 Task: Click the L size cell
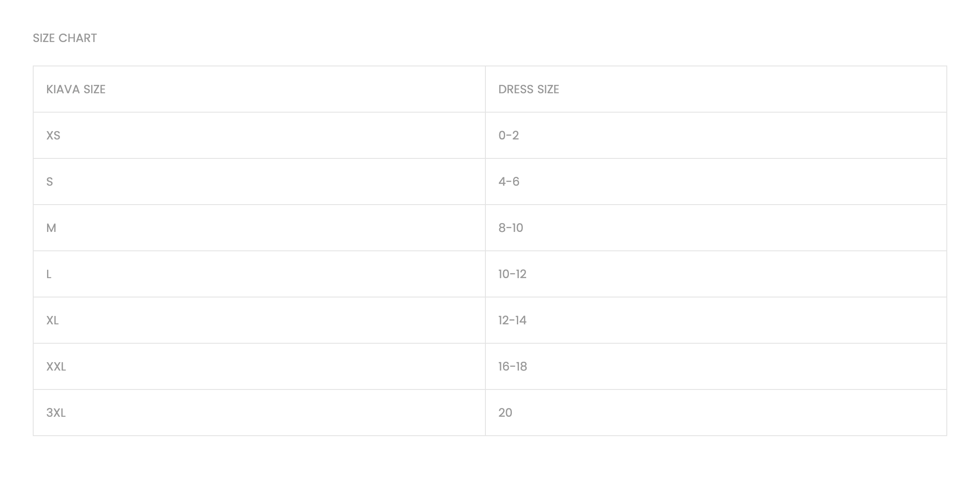(49, 274)
